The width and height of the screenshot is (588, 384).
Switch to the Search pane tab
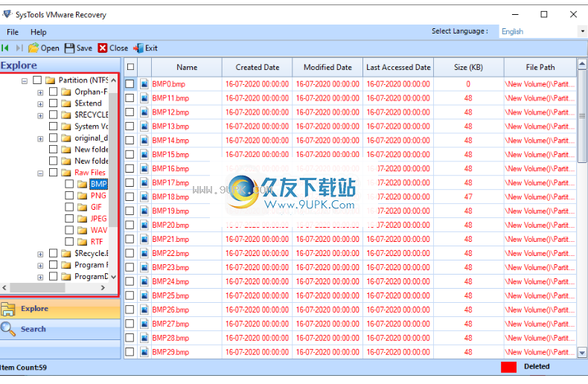[x=60, y=329]
